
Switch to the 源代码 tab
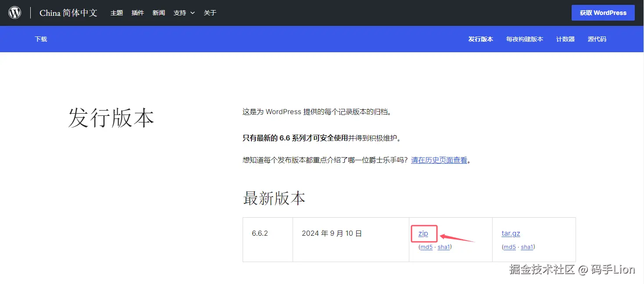pos(597,39)
